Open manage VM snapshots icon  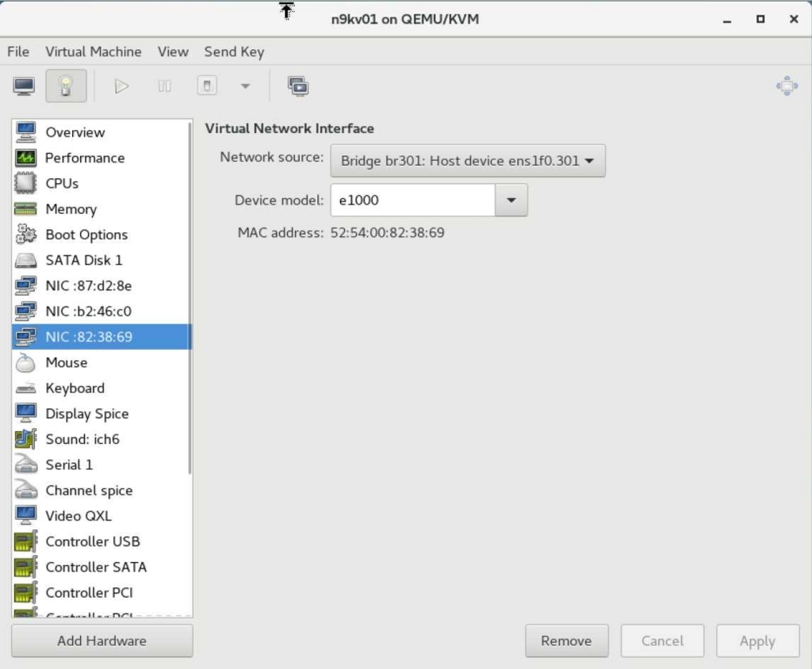(x=298, y=86)
